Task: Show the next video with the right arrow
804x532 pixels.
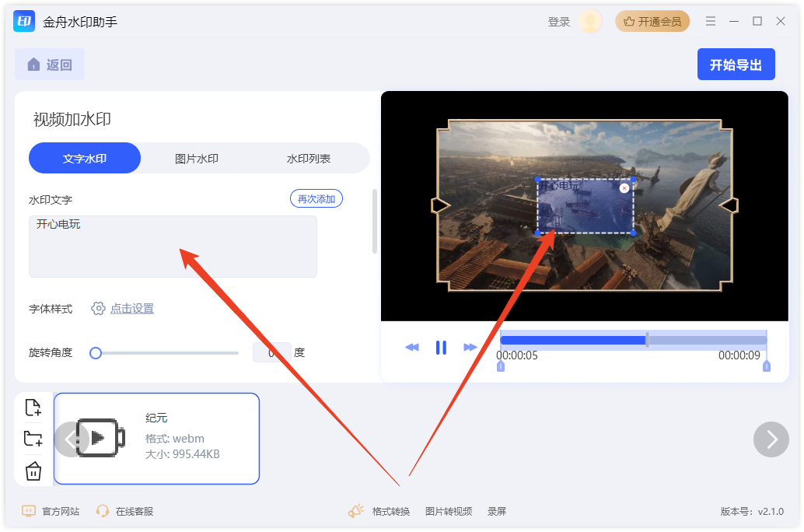Action: click(x=771, y=439)
